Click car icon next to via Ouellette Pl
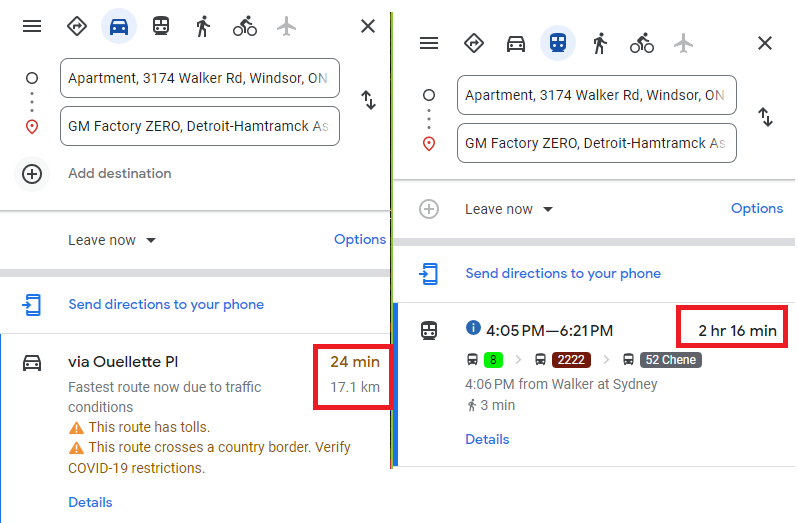 pos(32,363)
